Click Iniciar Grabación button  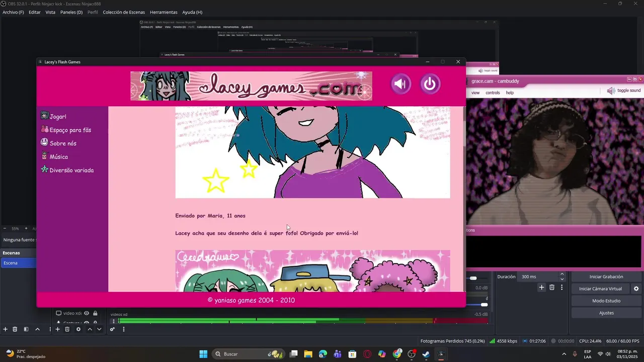point(606,277)
